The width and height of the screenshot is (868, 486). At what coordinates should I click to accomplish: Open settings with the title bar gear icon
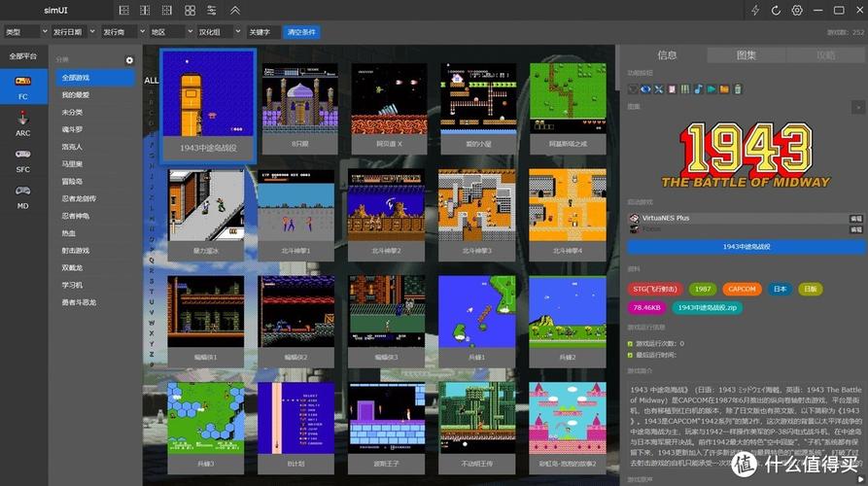point(797,11)
